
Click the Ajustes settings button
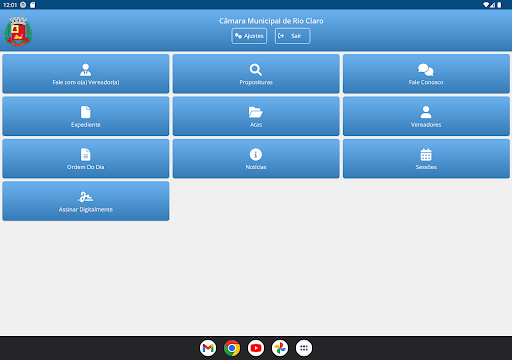click(x=249, y=36)
